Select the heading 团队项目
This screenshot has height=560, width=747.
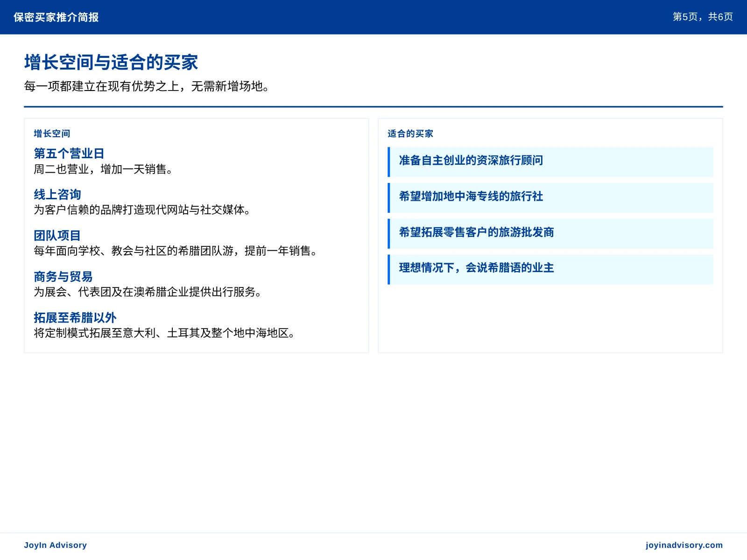click(57, 235)
